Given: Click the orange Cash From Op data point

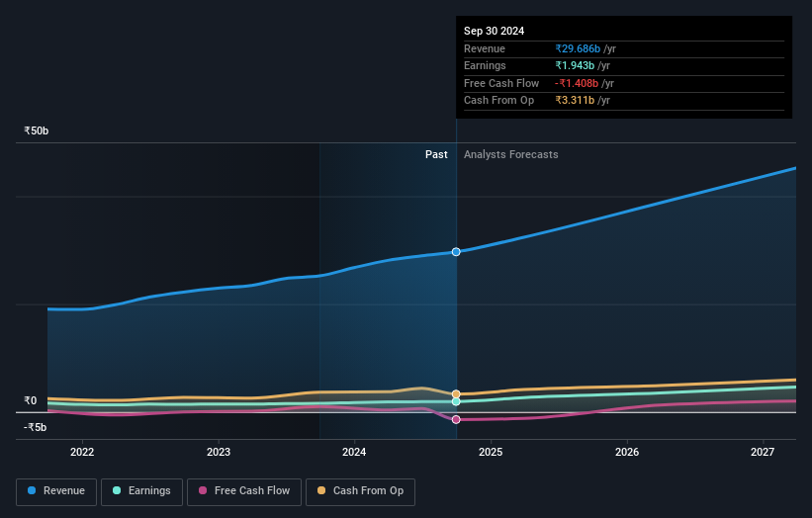Looking at the screenshot, I should coord(456,394).
